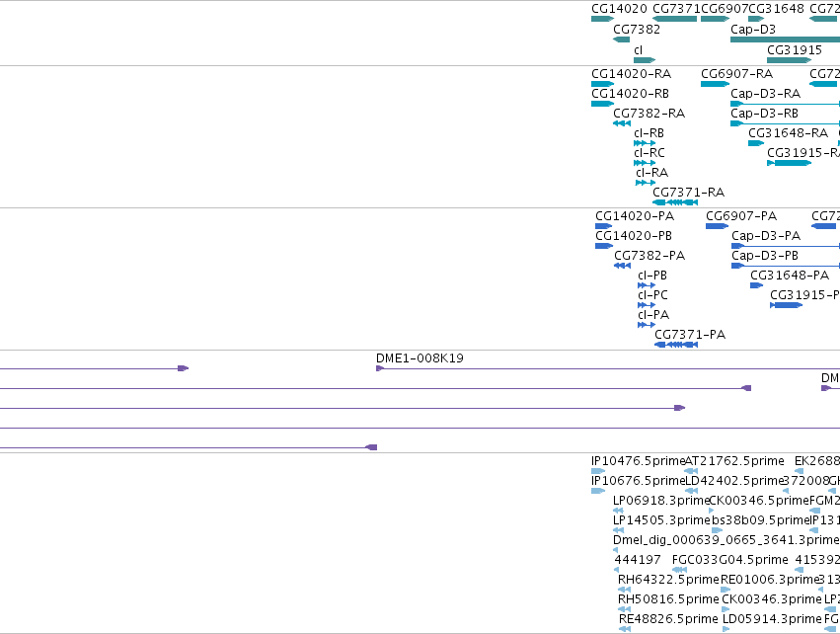Image resolution: width=840 pixels, height=634 pixels.
Task: Click protein CG7371-PA
Action: (690, 335)
